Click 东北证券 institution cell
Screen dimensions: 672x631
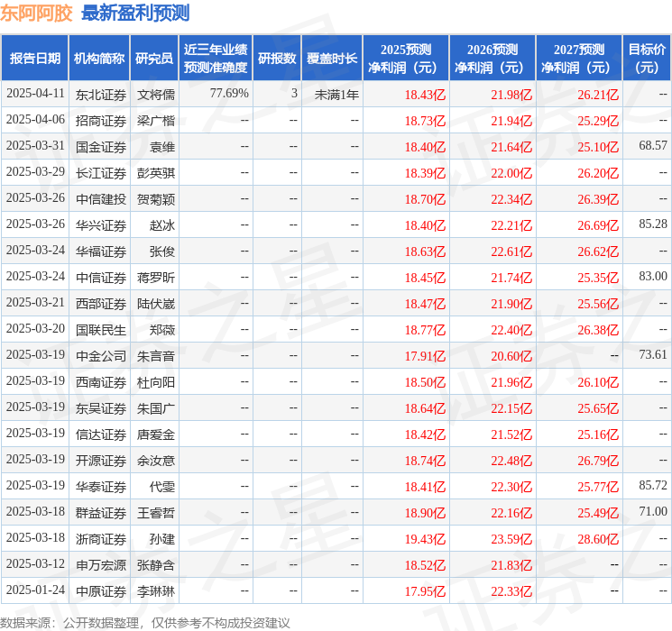(x=101, y=95)
